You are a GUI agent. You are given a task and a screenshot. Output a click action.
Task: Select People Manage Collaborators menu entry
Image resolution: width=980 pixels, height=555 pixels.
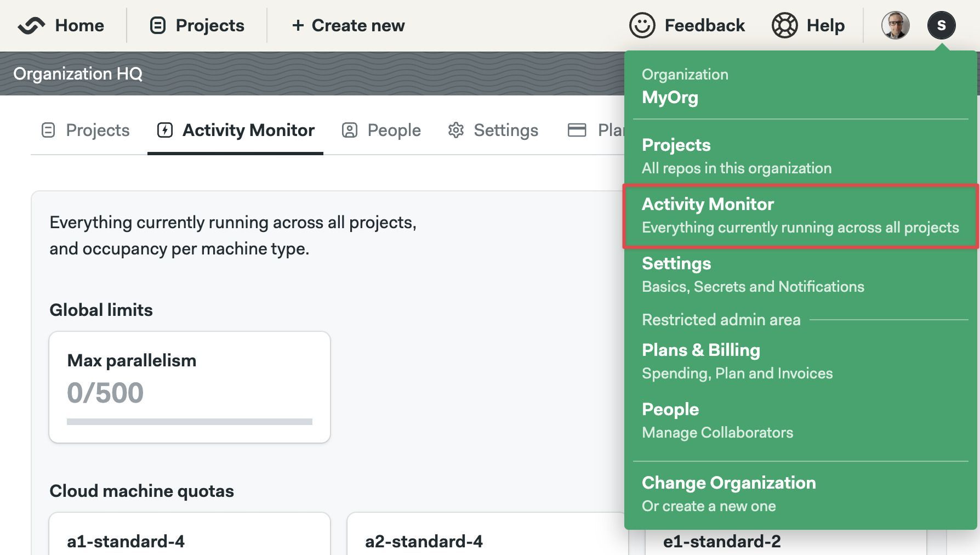click(x=800, y=421)
